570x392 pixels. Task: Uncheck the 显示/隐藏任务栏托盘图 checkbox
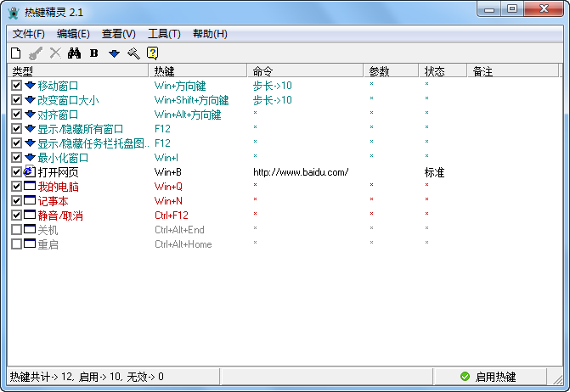click(16, 143)
